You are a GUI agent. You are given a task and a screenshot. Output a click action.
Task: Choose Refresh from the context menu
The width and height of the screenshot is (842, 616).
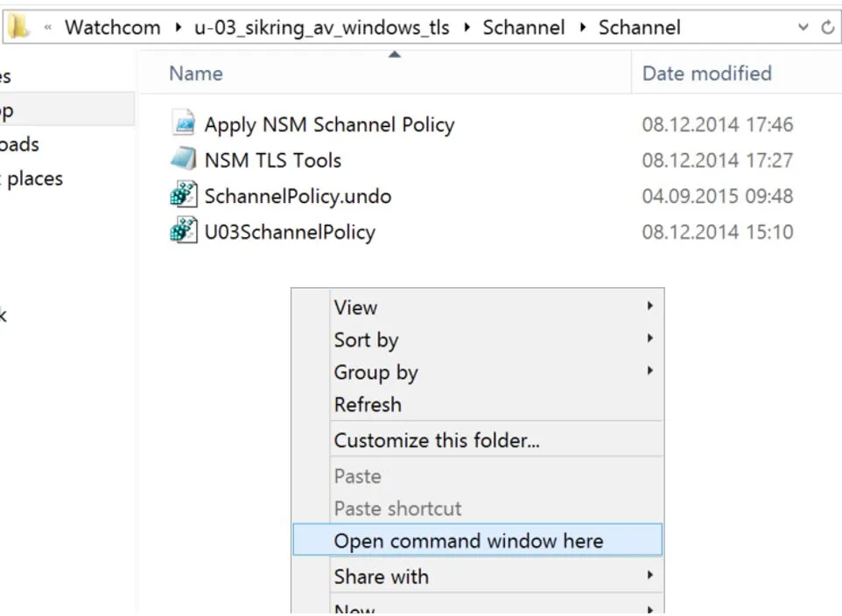368,404
